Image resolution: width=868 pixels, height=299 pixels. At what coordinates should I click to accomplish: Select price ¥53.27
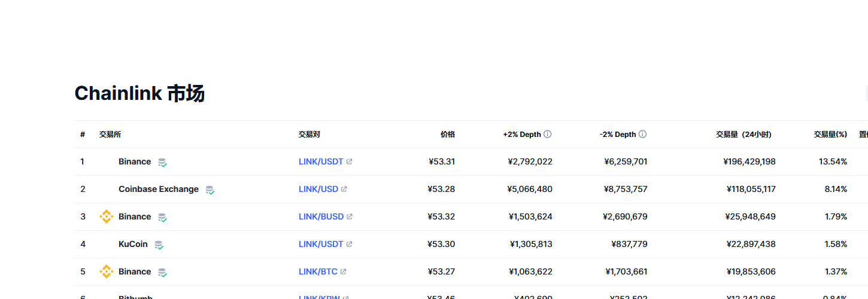[x=441, y=271]
